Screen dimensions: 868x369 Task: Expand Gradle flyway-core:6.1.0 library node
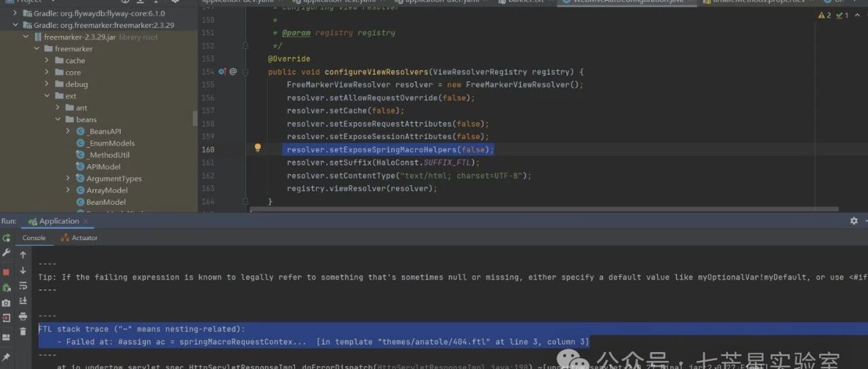(x=16, y=13)
